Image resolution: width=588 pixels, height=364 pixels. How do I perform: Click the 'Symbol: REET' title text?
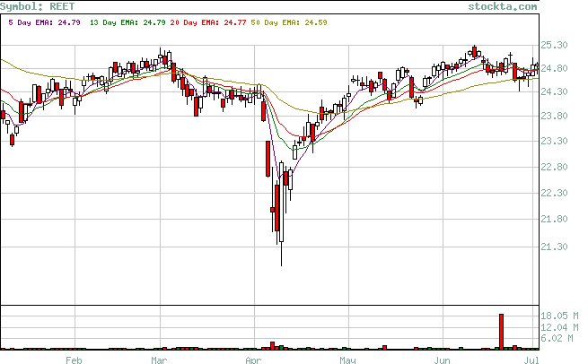pyautogui.click(x=37, y=6)
